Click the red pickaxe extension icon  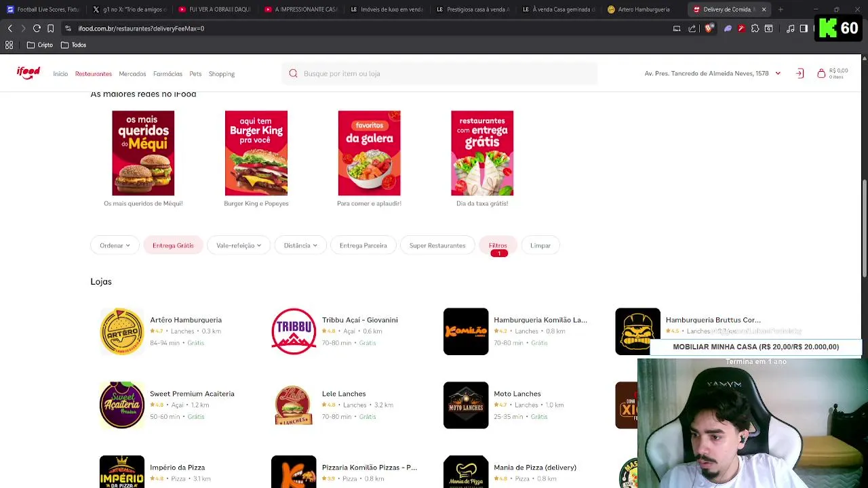coord(741,28)
